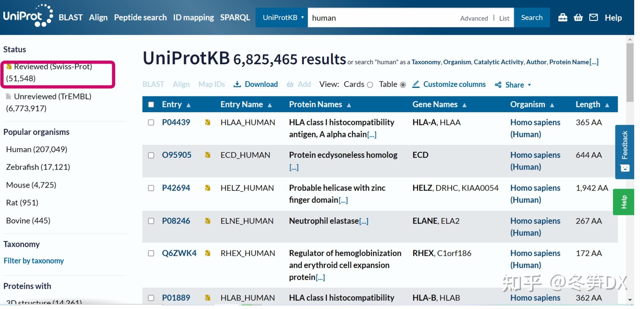Open the basket icon in header
This screenshot has width=644, height=309.
click(x=578, y=18)
